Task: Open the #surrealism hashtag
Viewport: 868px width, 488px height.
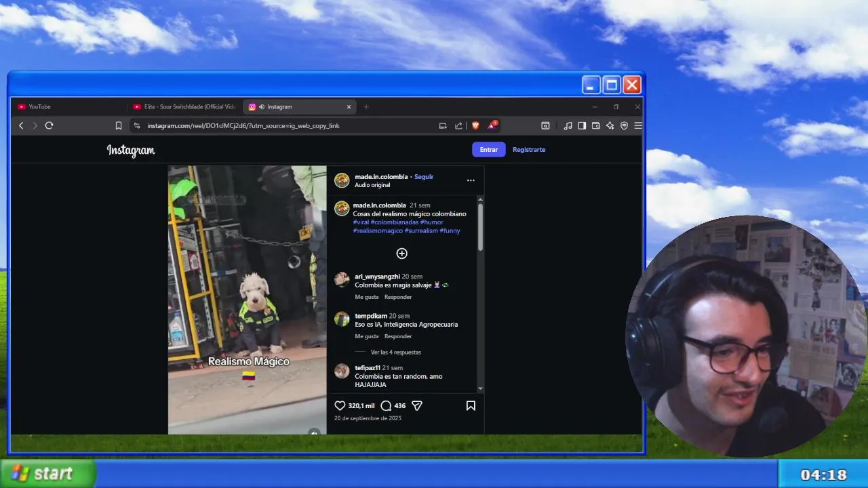Action: tap(421, 231)
